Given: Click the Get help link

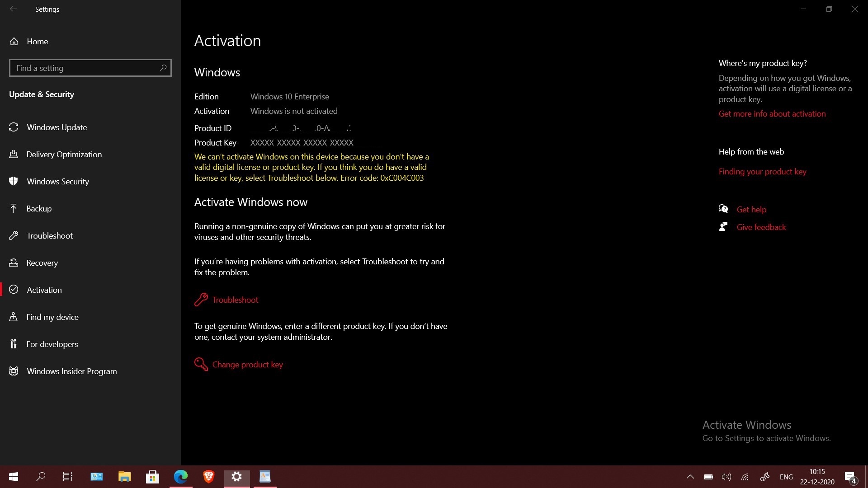Looking at the screenshot, I should pos(751,209).
